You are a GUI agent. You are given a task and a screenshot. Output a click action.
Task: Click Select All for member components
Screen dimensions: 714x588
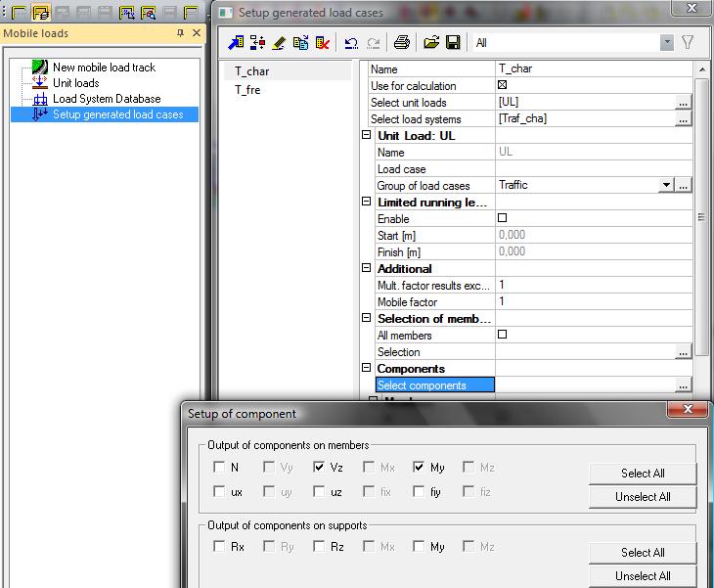643,474
